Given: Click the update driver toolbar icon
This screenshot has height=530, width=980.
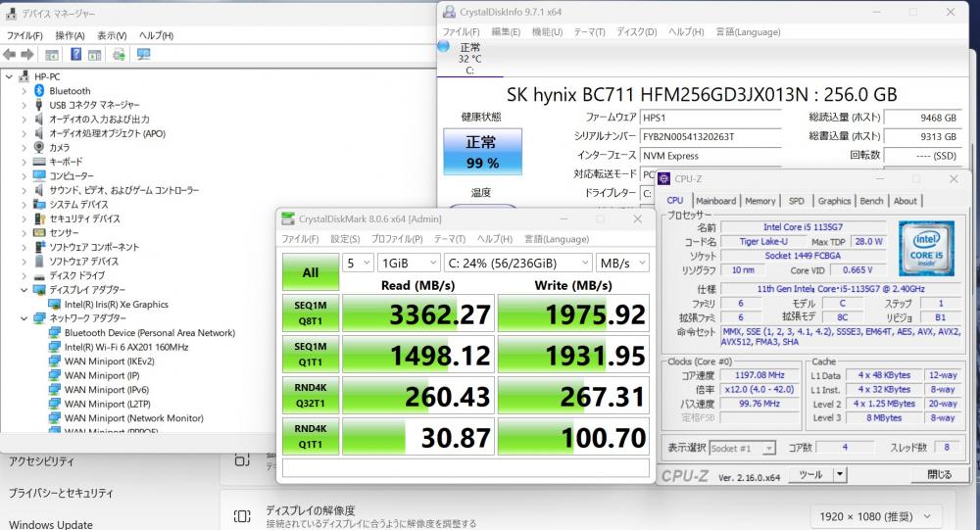Looking at the screenshot, I should coord(119,55).
